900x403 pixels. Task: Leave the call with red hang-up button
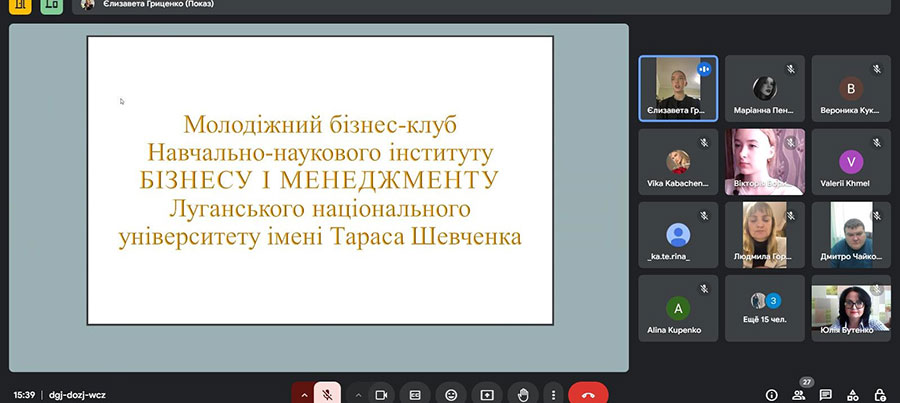tap(588, 394)
